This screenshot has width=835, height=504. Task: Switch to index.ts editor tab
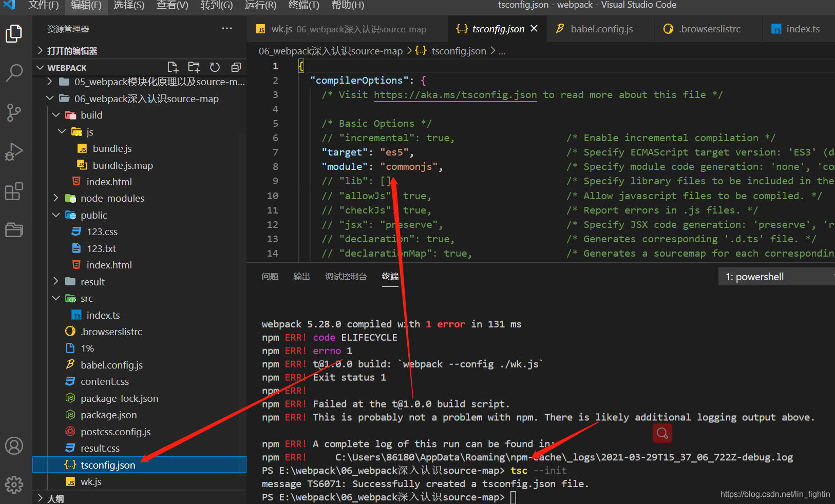(799, 29)
